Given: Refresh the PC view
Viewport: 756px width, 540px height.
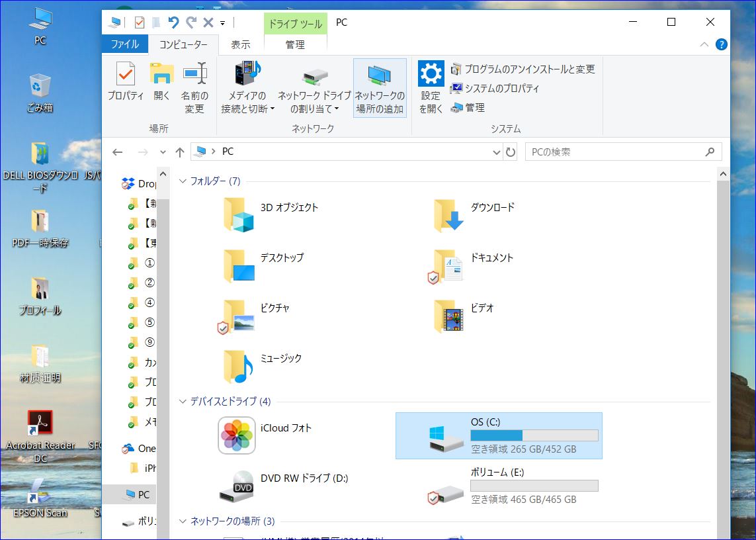Looking at the screenshot, I should click(x=510, y=152).
